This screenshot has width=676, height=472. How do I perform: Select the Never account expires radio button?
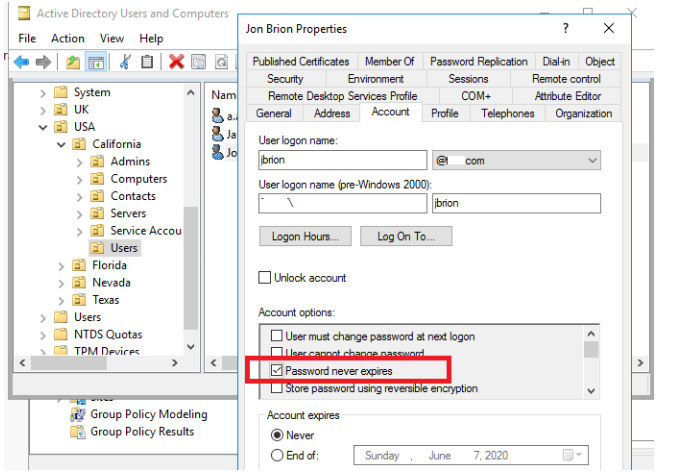(x=277, y=435)
